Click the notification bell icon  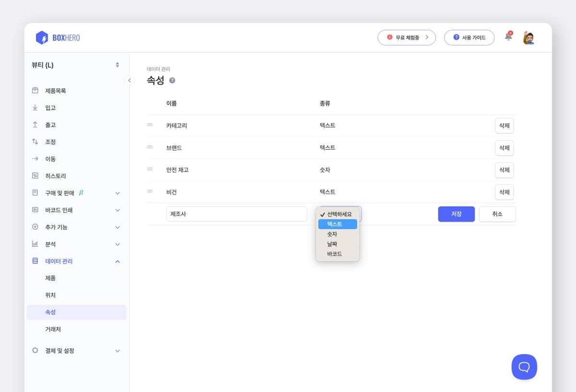[508, 36]
